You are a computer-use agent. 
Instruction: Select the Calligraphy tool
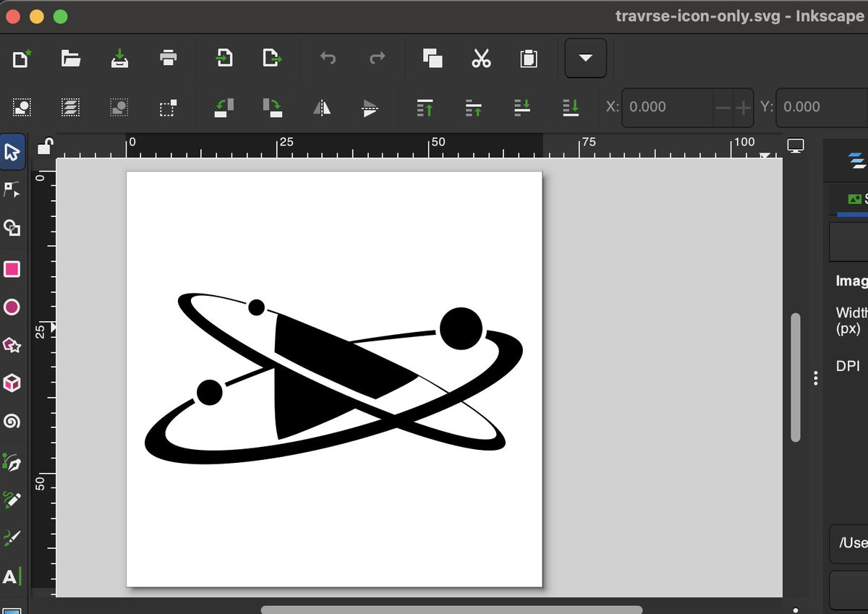pos(12,537)
